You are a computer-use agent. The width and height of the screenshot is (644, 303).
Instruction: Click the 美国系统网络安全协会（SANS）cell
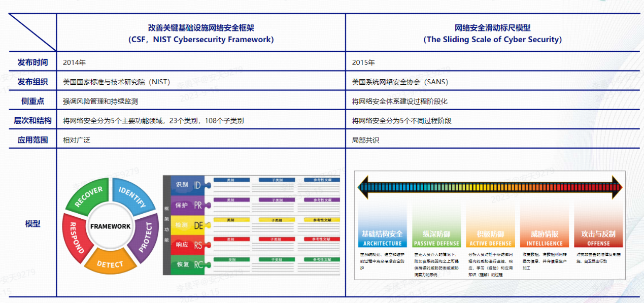(400, 82)
